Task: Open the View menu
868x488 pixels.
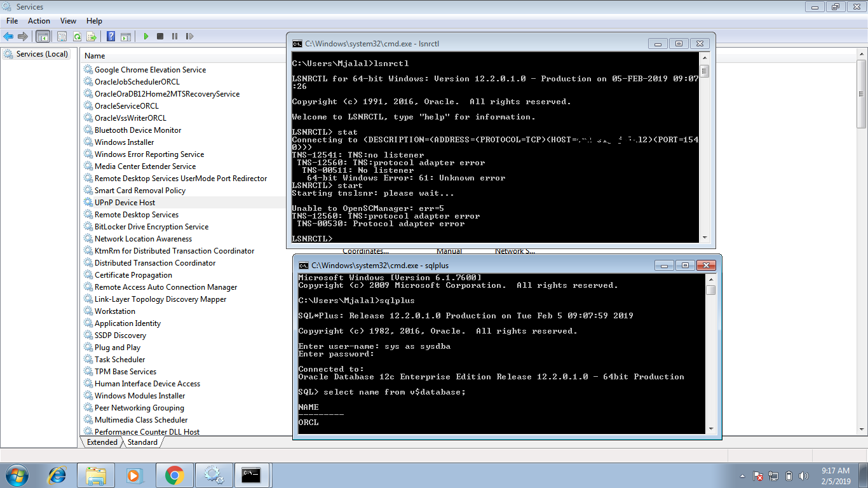Action: tap(68, 21)
